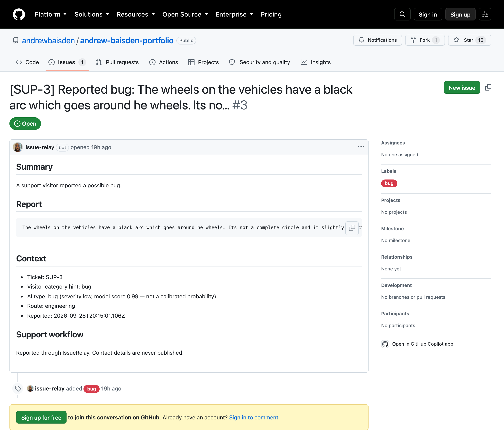Viewport: 504px width, 433px height.
Task: Open the GitHub homepage logo
Action: [x=19, y=14]
